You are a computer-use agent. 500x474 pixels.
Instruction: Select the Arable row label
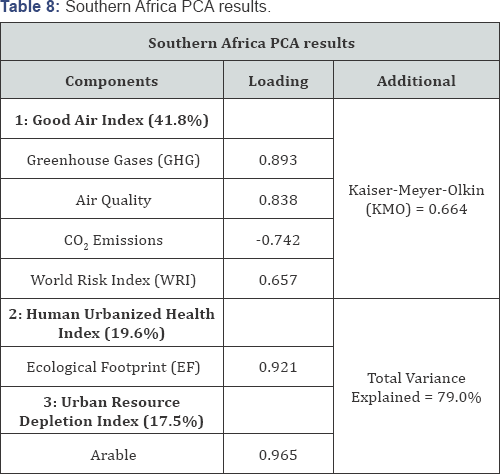[113, 454]
